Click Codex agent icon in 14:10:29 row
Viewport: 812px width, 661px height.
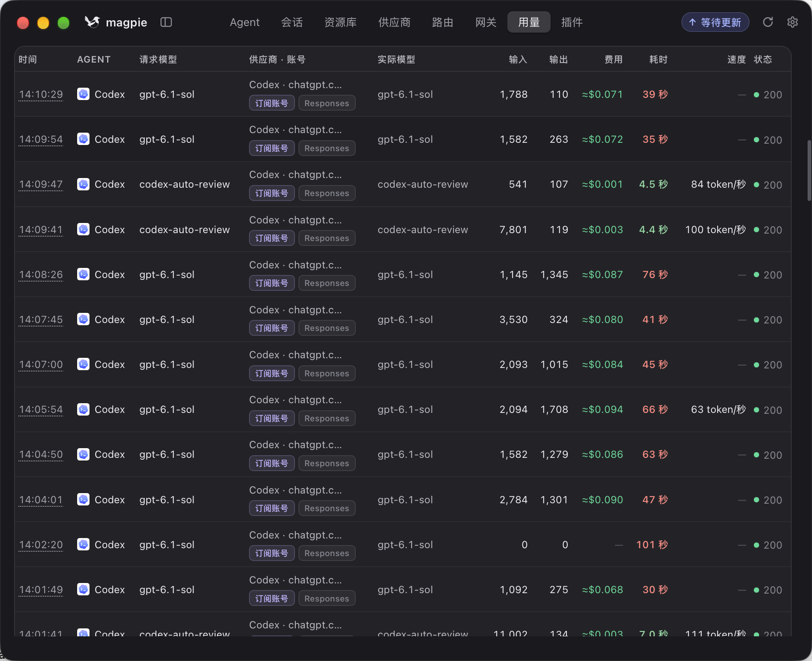point(83,94)
